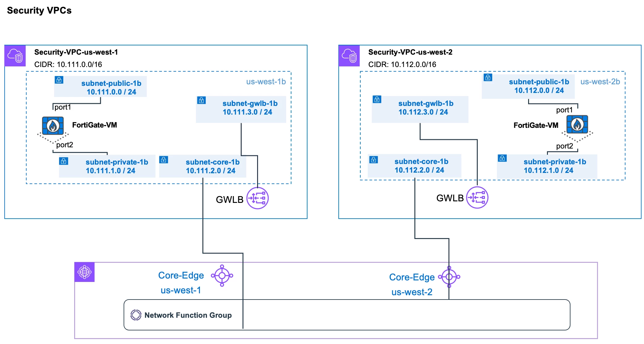The image size is (644, 344).
Task: Select subnet-gwlb-1b 10.112.3.0 / 24 label
Action: pos(426,108)
